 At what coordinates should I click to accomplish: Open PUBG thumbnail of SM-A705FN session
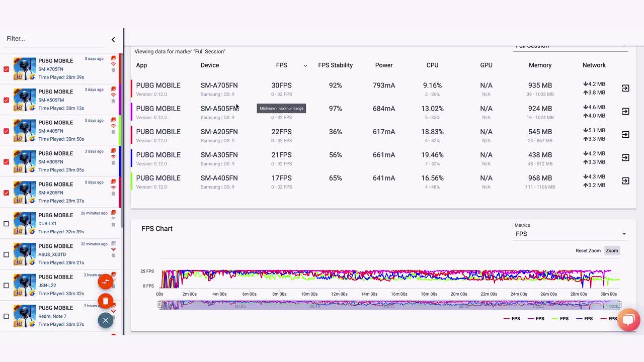(25, 69)
